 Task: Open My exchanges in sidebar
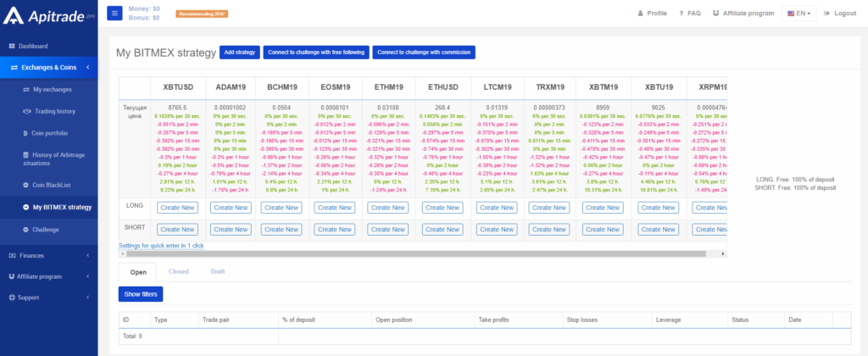tap(48, 89)
